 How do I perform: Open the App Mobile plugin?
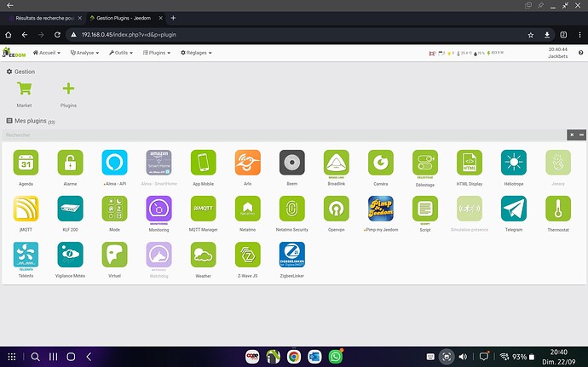pyautogui.click(x=204, y=163)
